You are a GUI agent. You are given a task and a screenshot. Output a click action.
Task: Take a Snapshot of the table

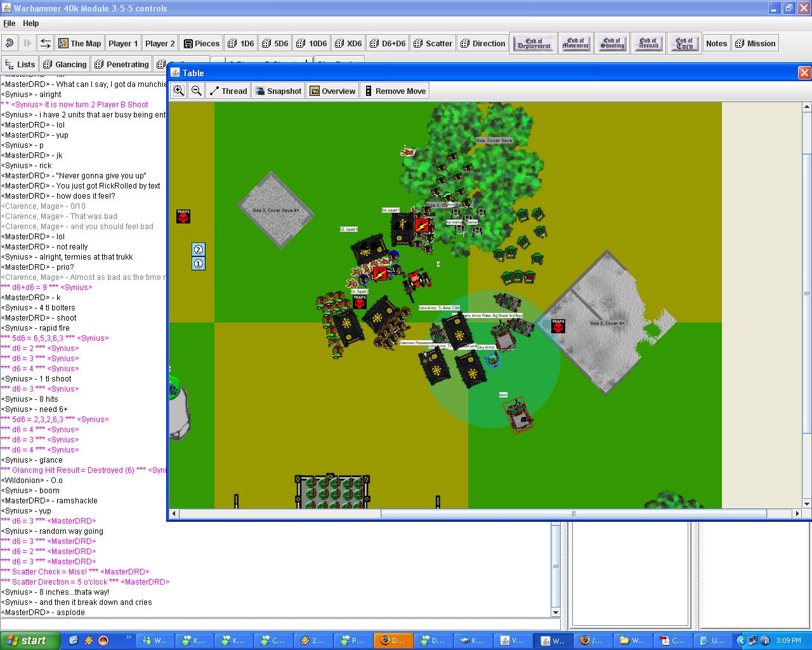point(278,91)
